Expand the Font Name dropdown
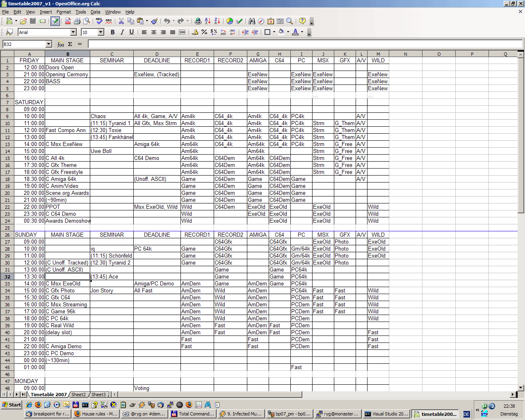525x420 pixels. [x=73, y=32]
